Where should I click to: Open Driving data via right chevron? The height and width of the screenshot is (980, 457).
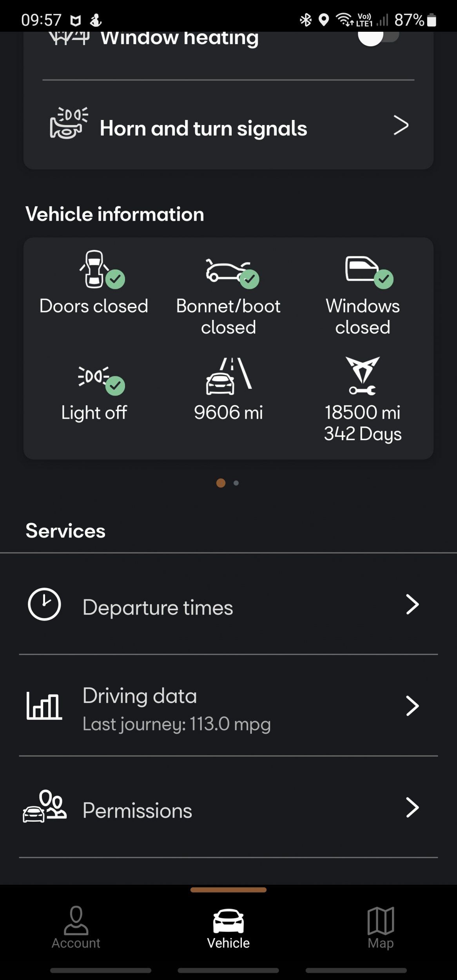(412, 706)
